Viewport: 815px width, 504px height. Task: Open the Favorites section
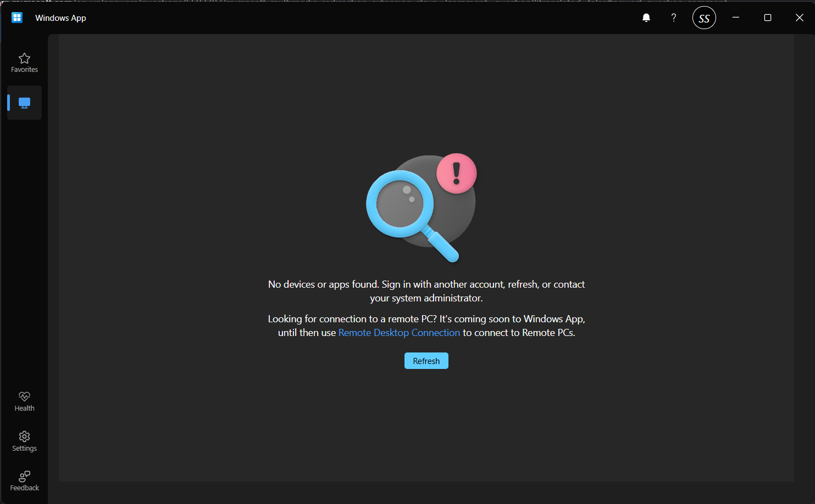(x=24, y=63)
